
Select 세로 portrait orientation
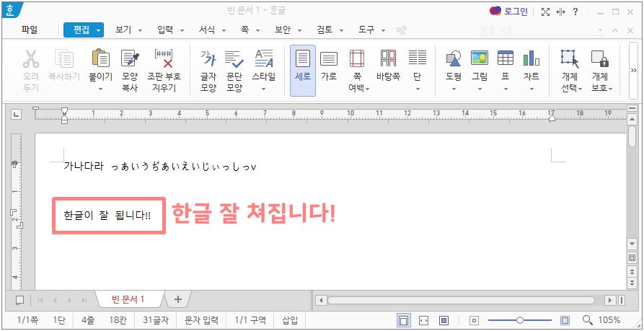[x=303, y=71]
